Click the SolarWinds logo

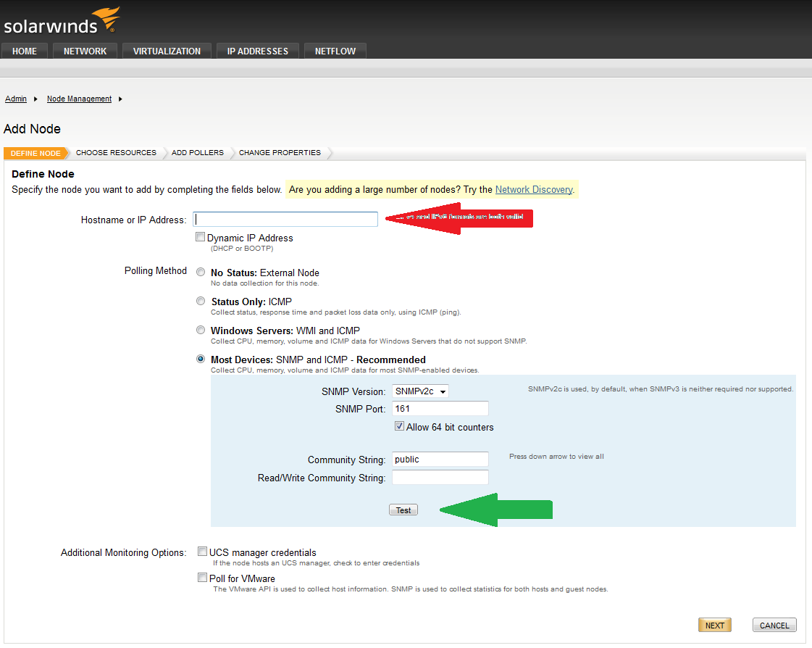coord(62,21)
